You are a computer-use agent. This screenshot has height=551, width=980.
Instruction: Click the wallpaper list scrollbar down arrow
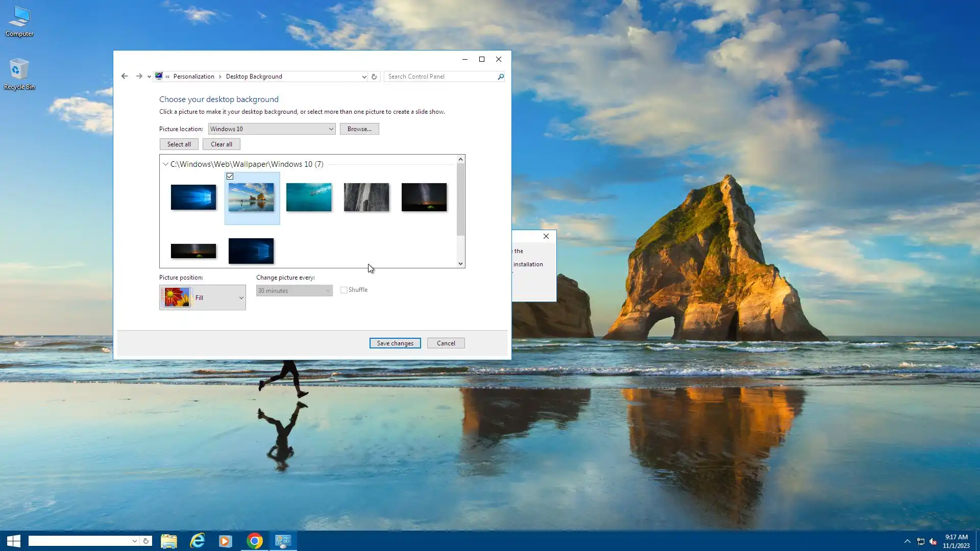coord(460,264)
